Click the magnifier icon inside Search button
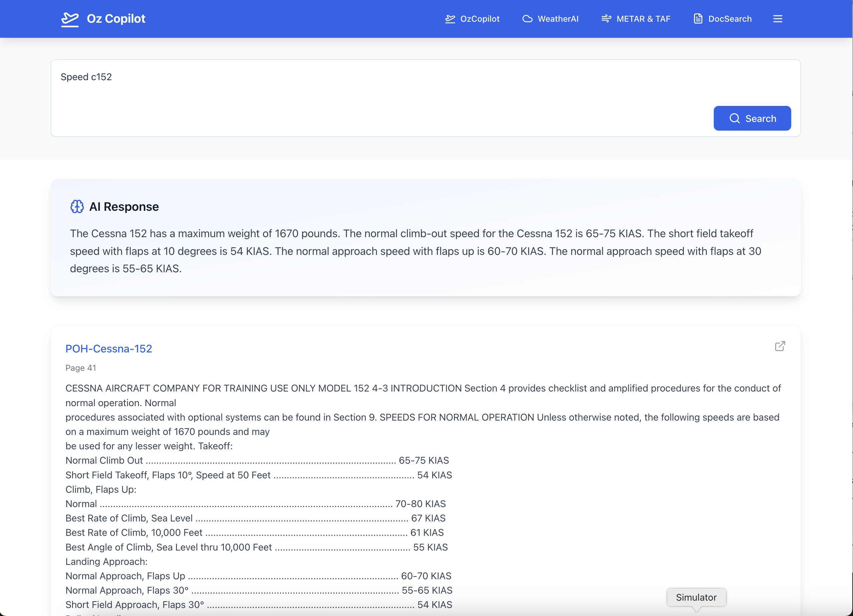The width and height of the screenshot is (853, 616). coord(734,119)
